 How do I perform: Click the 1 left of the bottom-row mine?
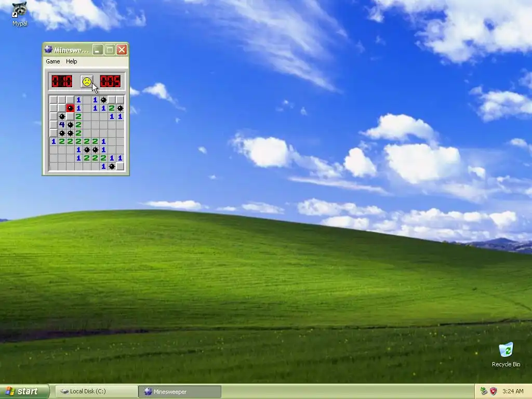[x=103, y=166]
